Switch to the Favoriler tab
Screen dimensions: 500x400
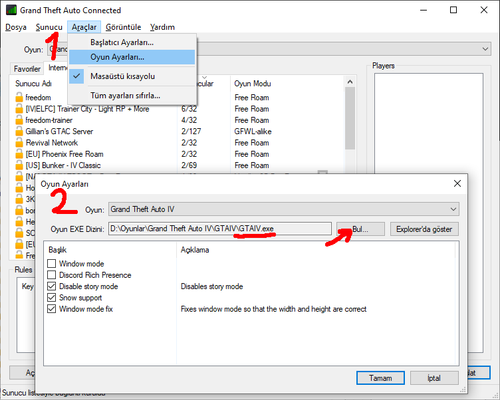(x=27, y=69)
